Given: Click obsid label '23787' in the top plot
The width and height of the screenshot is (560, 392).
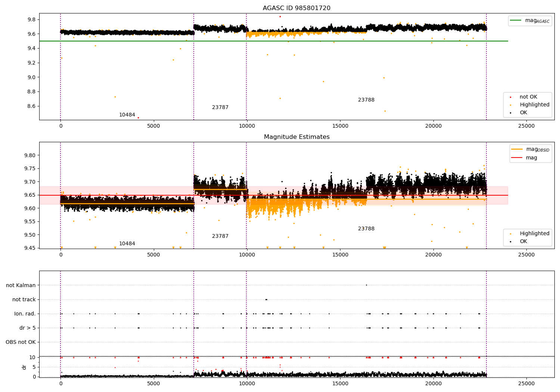Looking at the screenshot, I should [220, 108].
